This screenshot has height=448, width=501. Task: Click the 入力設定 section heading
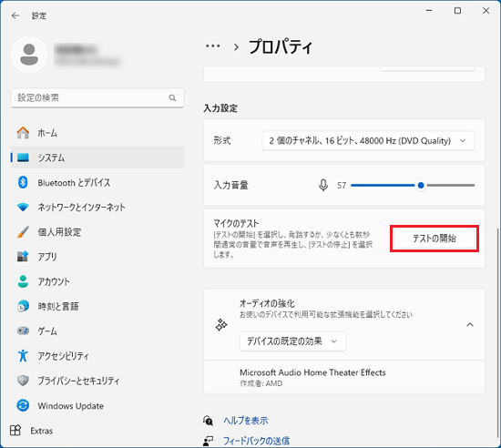[x=220, y=108]
